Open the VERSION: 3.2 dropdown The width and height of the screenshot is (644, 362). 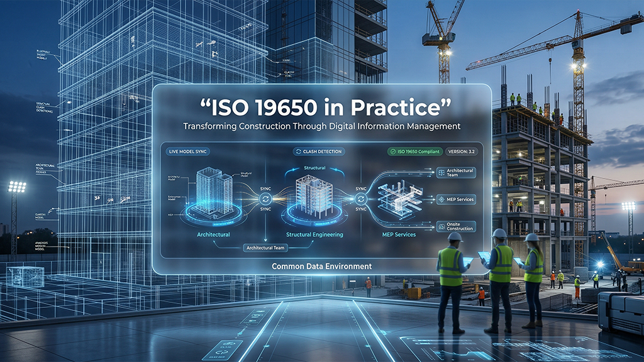coord(462,151)
